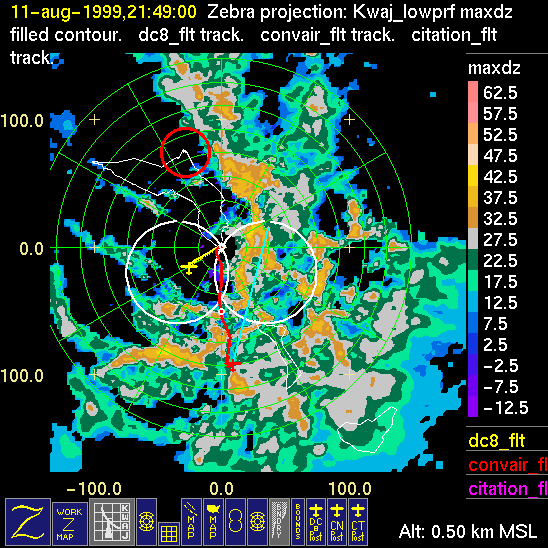
Task: Click the dual-Doppler lobes figure-eight icon
Action: pos(235,521)
